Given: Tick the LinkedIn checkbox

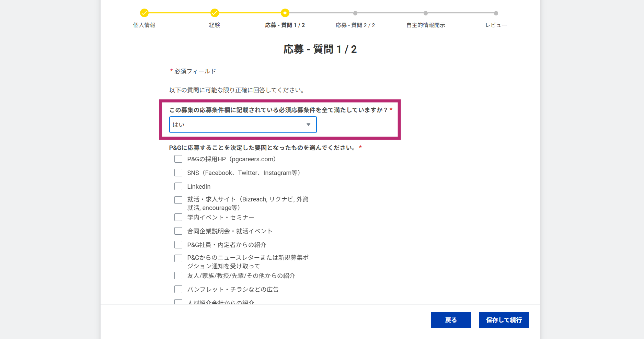Looking at the screenshot, I should [x=178, y=186].
